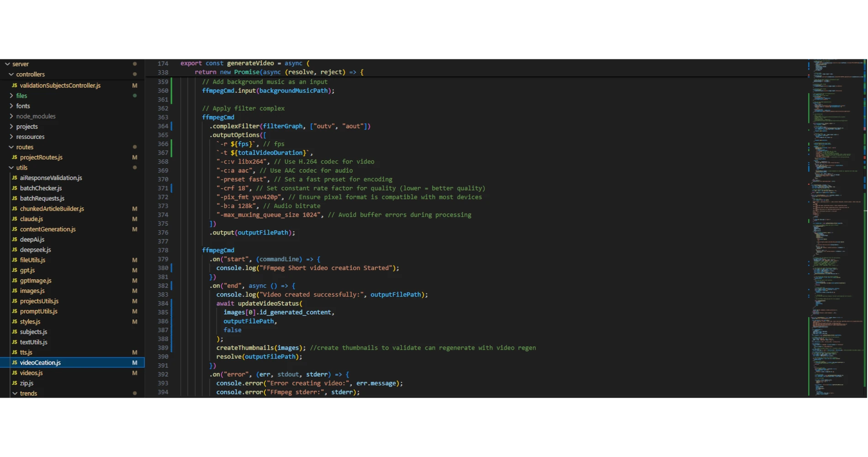Viewport: 868px width, 457px height.
Task: Click the JS icon beside textUtils.js
Action: pyautogui.click(x=15, y=342)
